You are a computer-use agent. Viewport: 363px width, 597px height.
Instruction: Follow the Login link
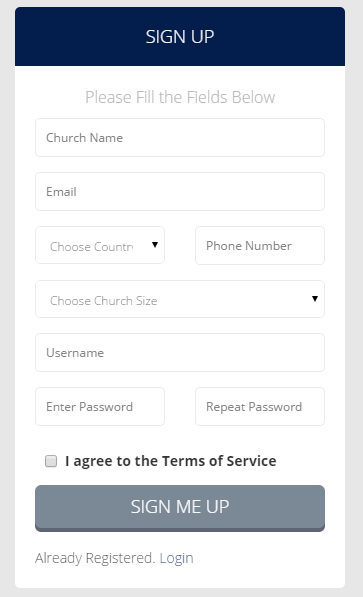[x=176, y=558]
